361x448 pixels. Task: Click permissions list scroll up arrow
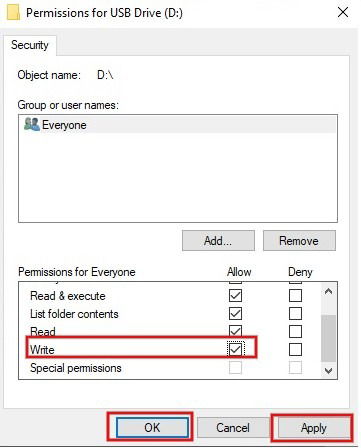[328, 291]
